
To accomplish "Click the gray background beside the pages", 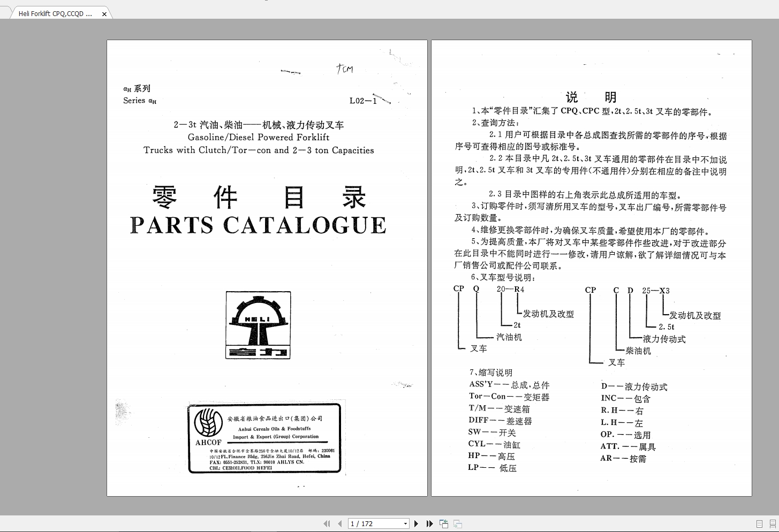I will (x=54, y=268).
